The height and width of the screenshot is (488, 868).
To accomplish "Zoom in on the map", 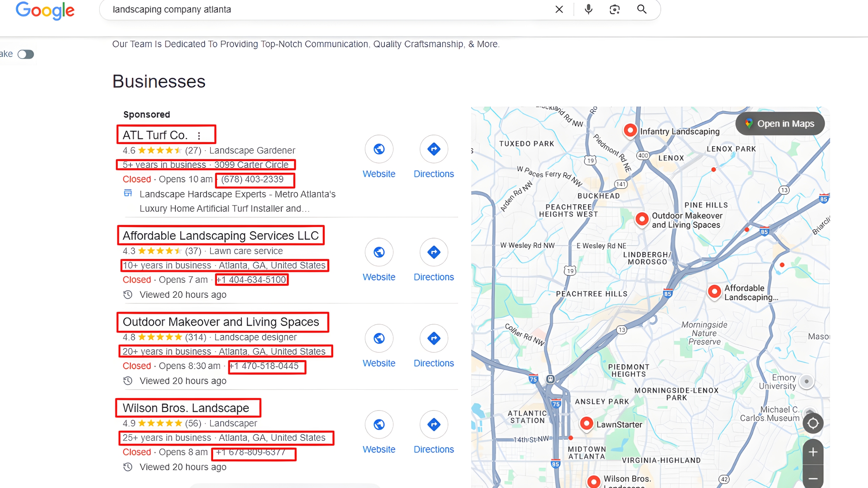I will tap(813, 452).
